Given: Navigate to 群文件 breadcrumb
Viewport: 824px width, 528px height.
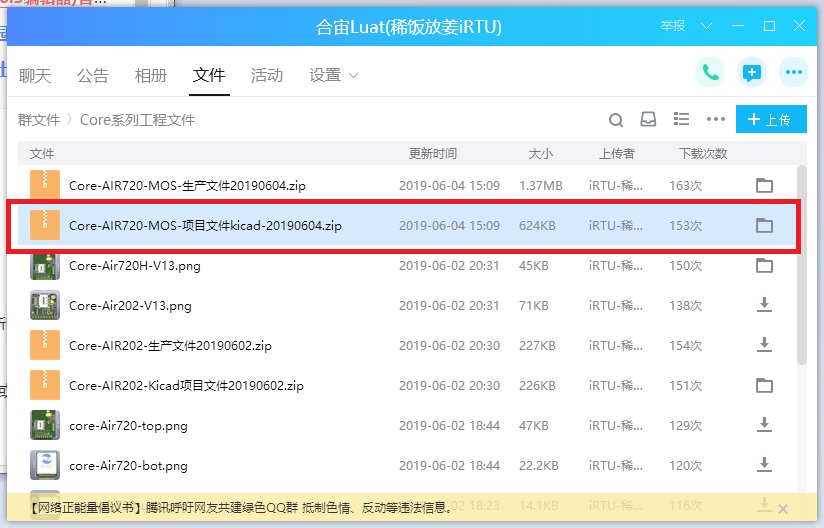Looking at the screenshot, I should pos(39,120).
